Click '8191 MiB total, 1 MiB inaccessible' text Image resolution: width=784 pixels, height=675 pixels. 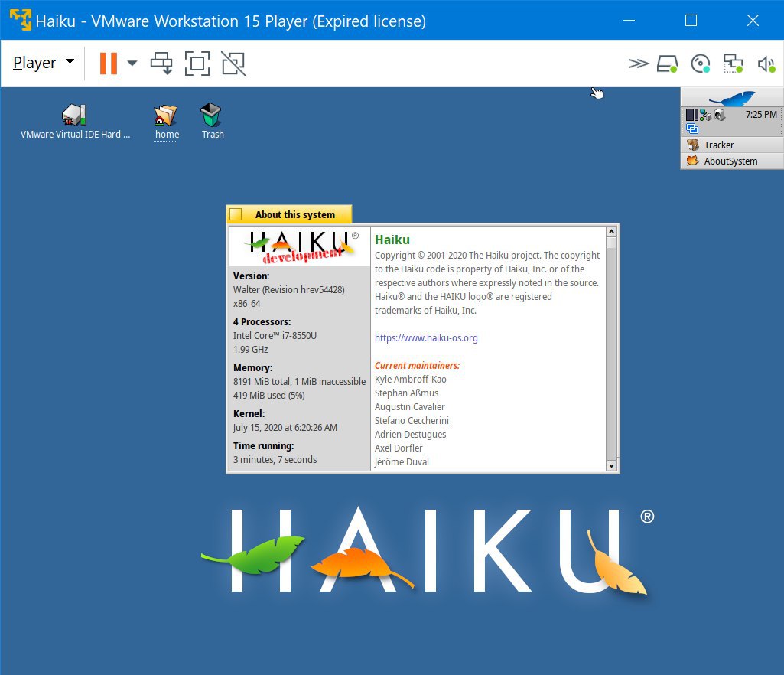299,382
